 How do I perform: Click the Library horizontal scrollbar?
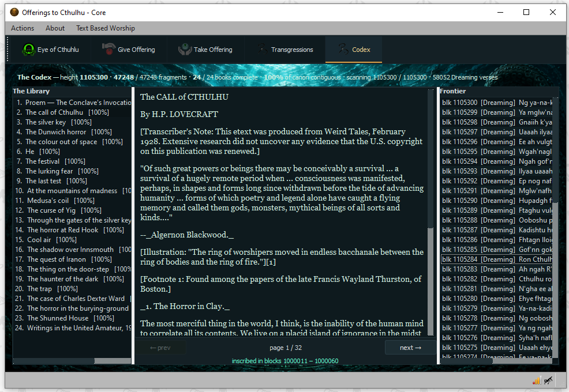(x=72, y=361)
